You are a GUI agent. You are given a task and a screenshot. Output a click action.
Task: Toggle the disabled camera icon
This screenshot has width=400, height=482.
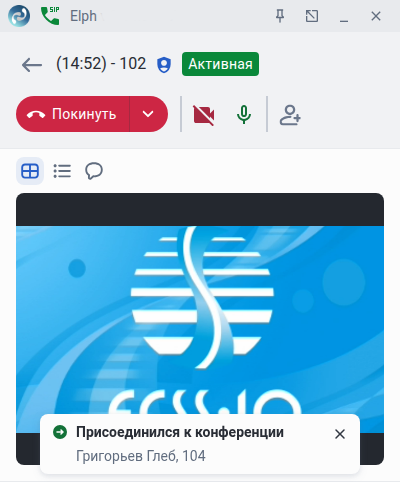(204, 115)
